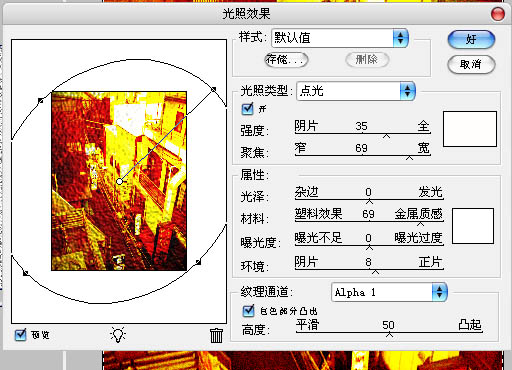Image resolution: width=512 pixels, height=370 pixels.
Task: Click the top-left light ellipse handle
Action: (x=41, y=100)
